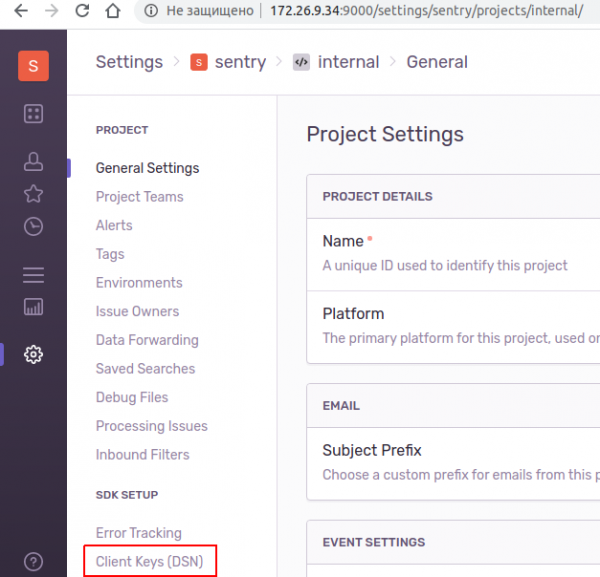Open the Activity list icon in sidebar

(33, 274)
